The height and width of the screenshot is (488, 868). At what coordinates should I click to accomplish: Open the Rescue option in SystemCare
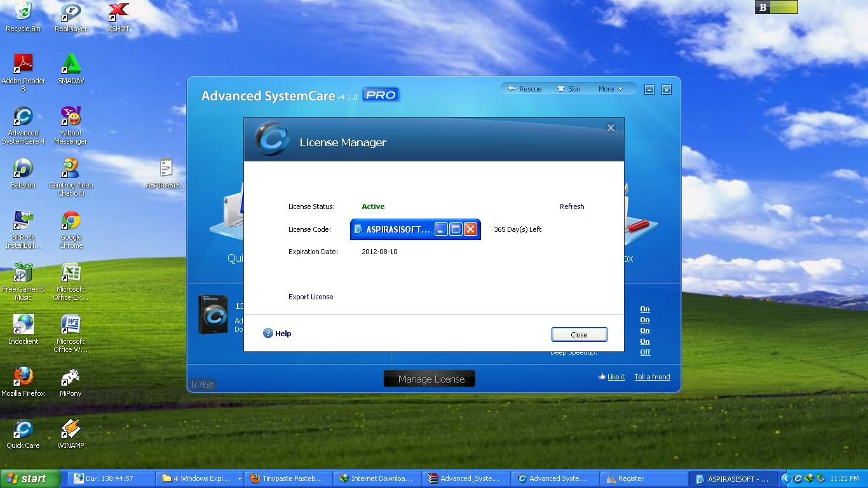pyautogui.click(x=525, y=89)
